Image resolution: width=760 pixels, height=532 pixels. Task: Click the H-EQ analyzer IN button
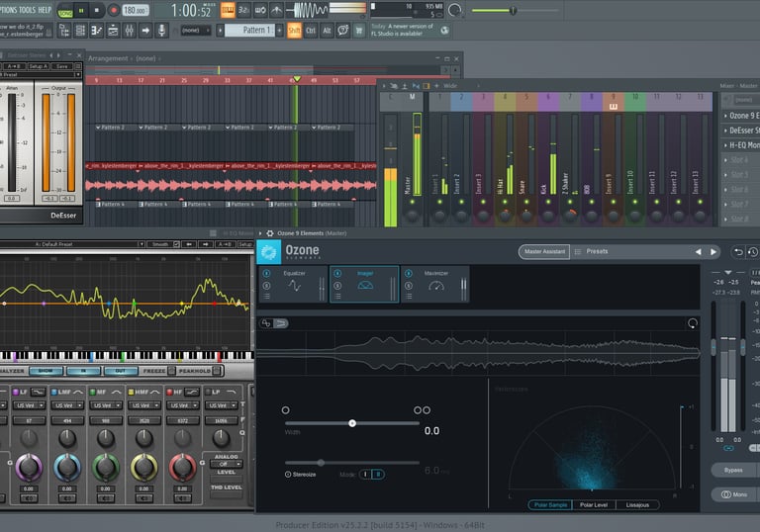coord(83,371)
